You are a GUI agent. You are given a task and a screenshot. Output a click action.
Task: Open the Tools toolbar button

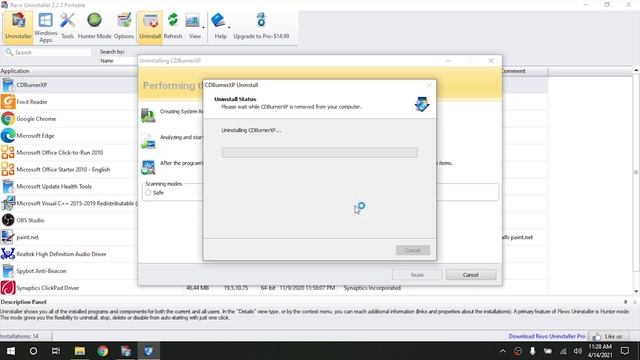pyautogui.click(x=67, y=27)
